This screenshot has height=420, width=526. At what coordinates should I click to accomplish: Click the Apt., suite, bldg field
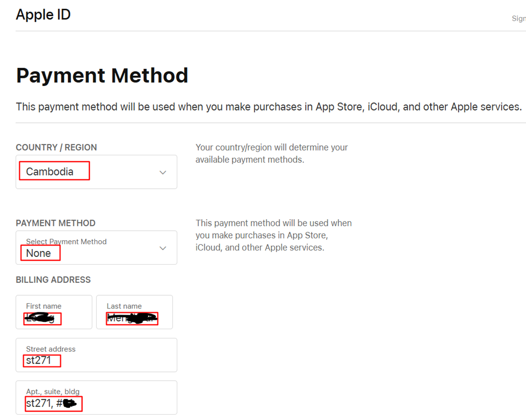coord(96,397)
